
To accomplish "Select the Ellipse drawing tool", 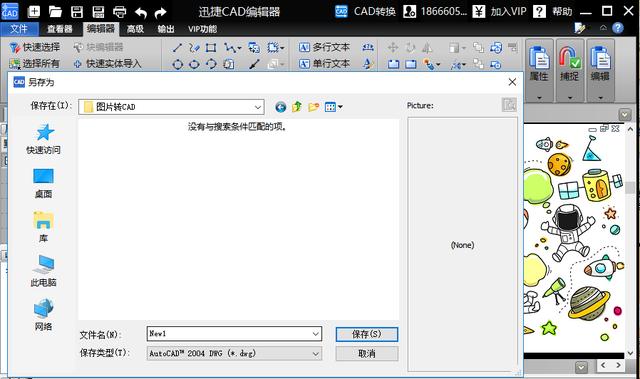I will (194, 64).
